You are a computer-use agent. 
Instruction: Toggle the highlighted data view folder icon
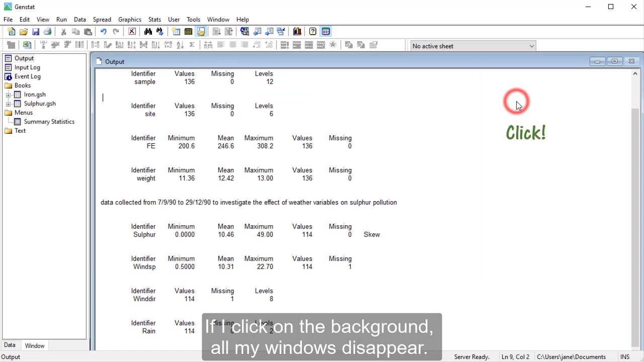(201, 32)
